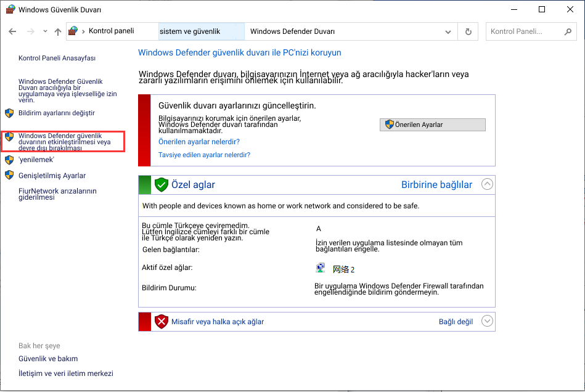This screenshot has height=392, width=585.
Task: Open address bar history dropdown arrow
Action: pos(448,32)
